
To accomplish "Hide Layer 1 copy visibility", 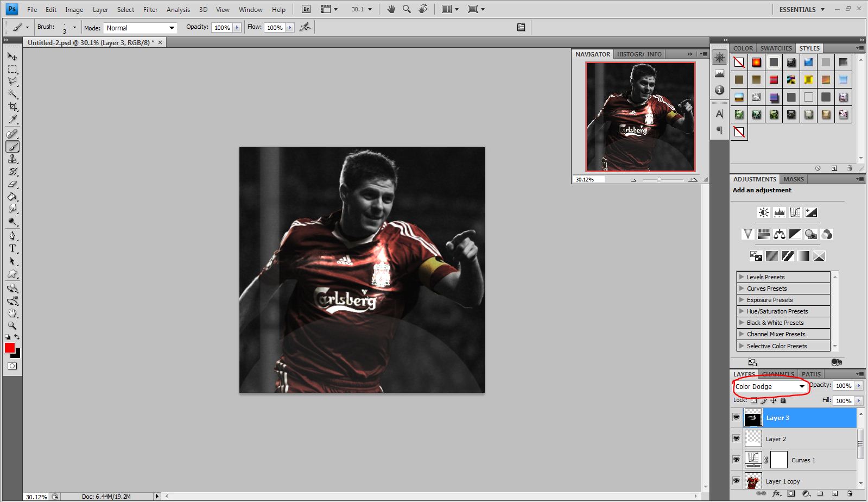I will coord(736,481).
